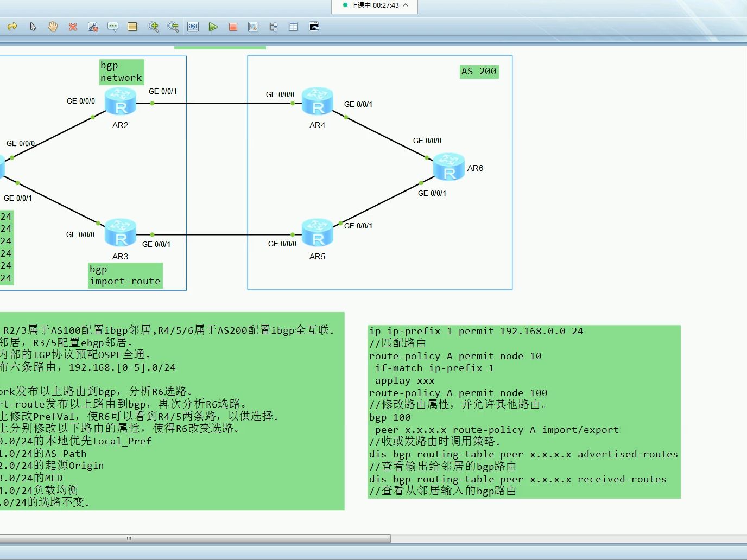Click the line ending with 负载均衡

point(39,490)
